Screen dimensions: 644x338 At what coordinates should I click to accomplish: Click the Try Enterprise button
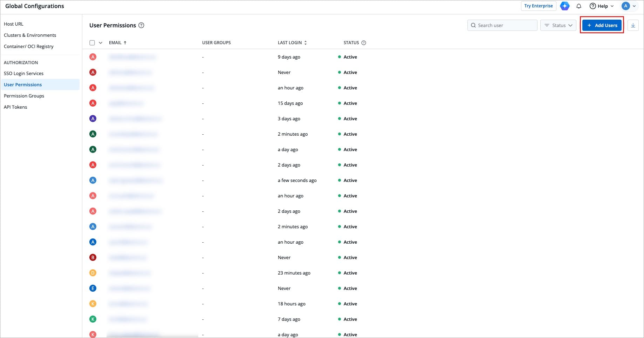point(538,6)
